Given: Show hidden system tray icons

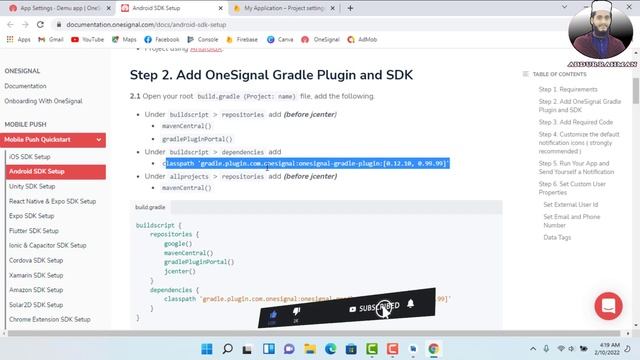Looking at the screenshot, I should coord(533,349).
